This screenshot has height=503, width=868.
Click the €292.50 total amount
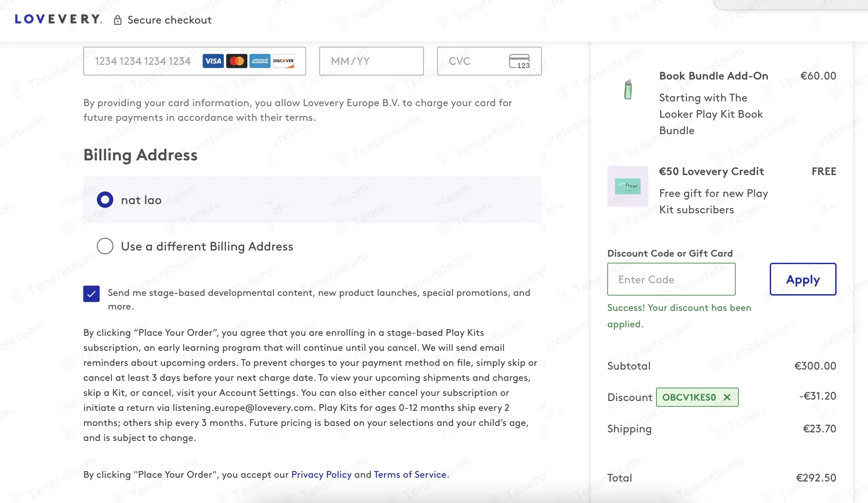coord(816,477)
